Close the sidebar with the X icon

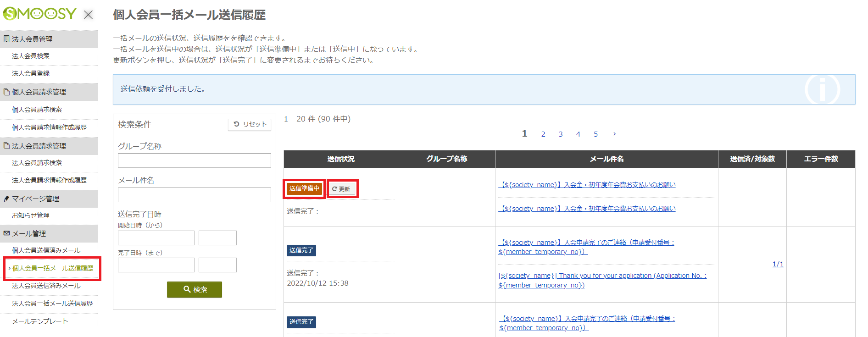pyautogui.click(x=88, y=15)
